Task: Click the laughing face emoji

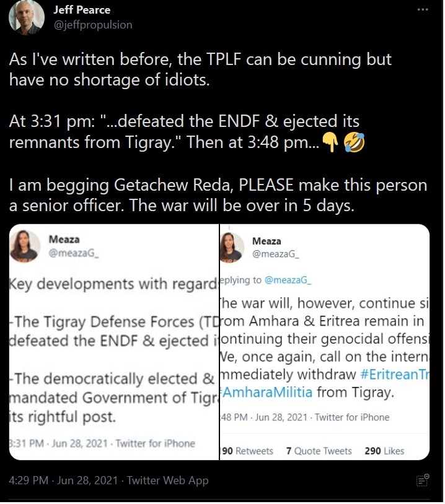Action: tap(354, 144)
